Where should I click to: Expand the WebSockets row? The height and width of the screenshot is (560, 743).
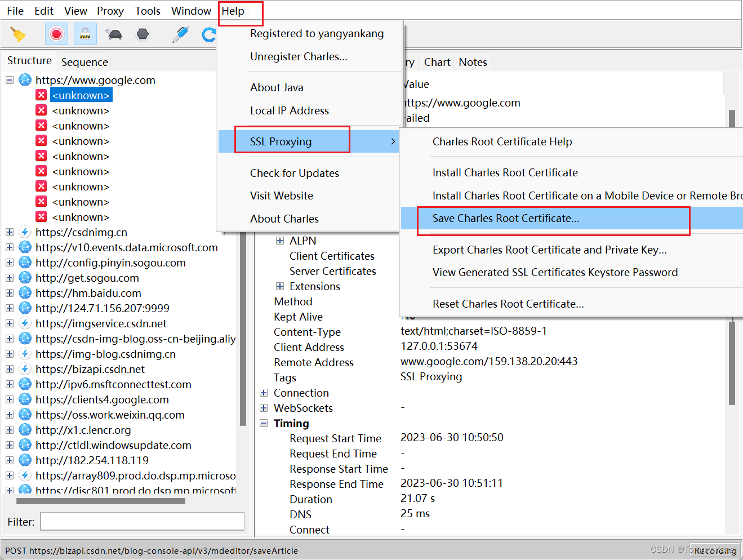[x=264, y=408]
